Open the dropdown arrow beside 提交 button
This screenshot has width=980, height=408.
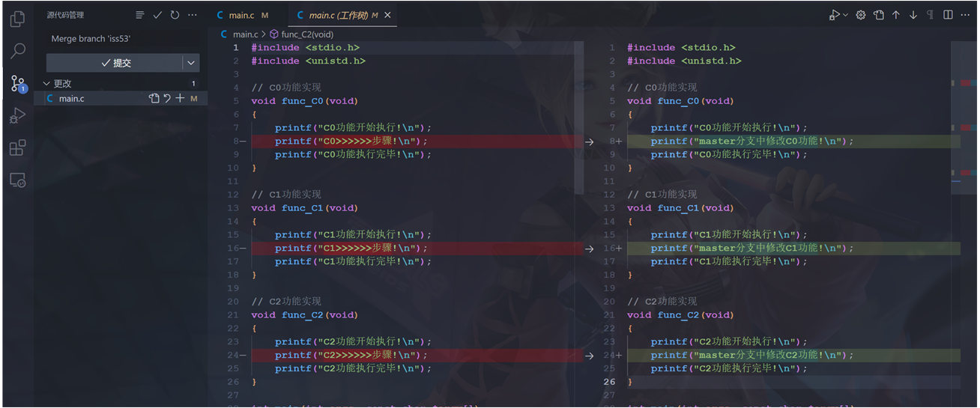click(191, 63)
